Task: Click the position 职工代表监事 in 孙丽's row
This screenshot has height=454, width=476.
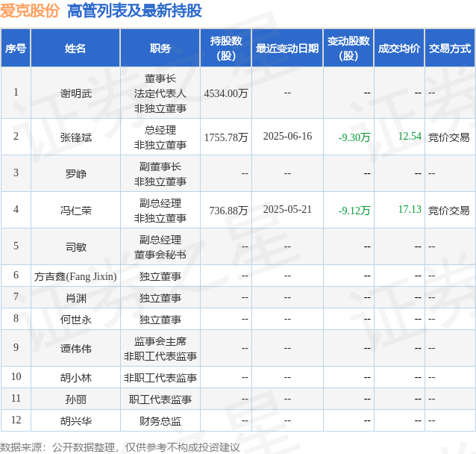Action: [160, 399]
